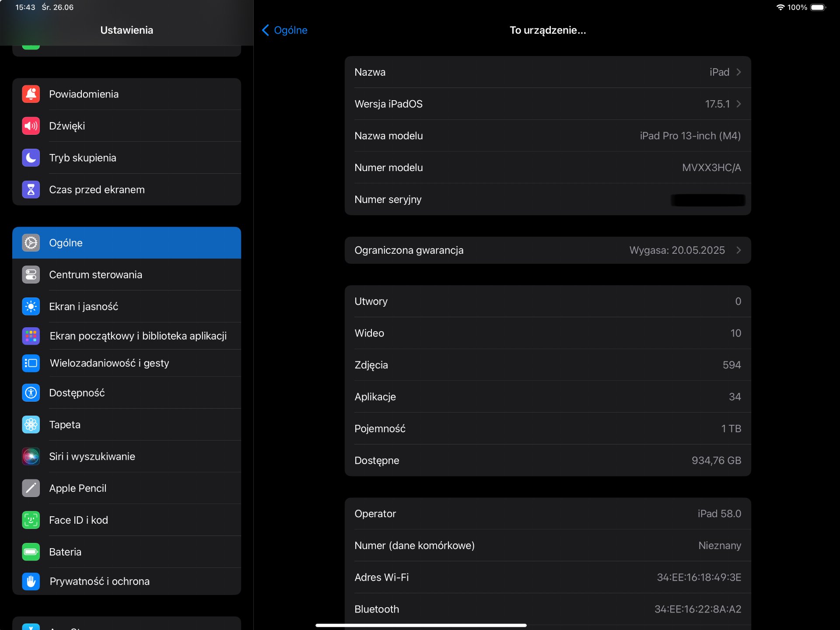Screen dimensions: 840x630
Task: Tap the battery status indicator
Action: [x=818, y=7]
